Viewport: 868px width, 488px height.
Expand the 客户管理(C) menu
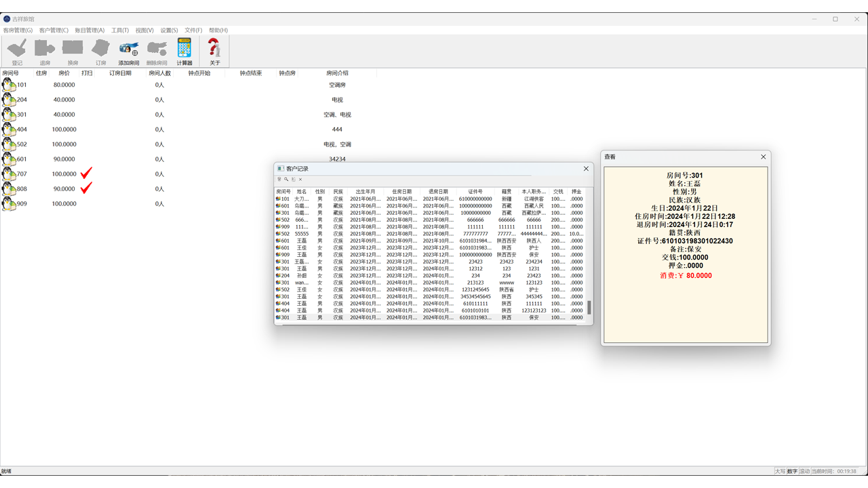[x=54, y=30]
